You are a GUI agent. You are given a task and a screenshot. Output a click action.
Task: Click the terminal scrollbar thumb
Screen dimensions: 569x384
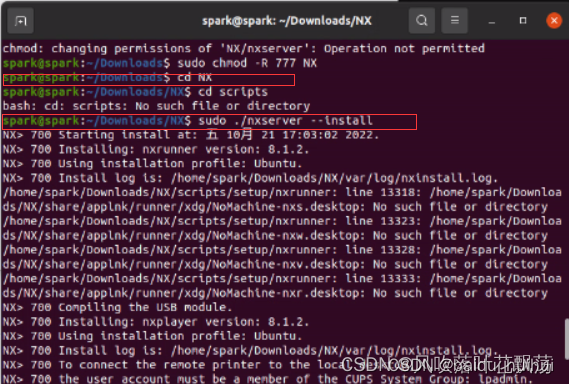click(566, 338)
